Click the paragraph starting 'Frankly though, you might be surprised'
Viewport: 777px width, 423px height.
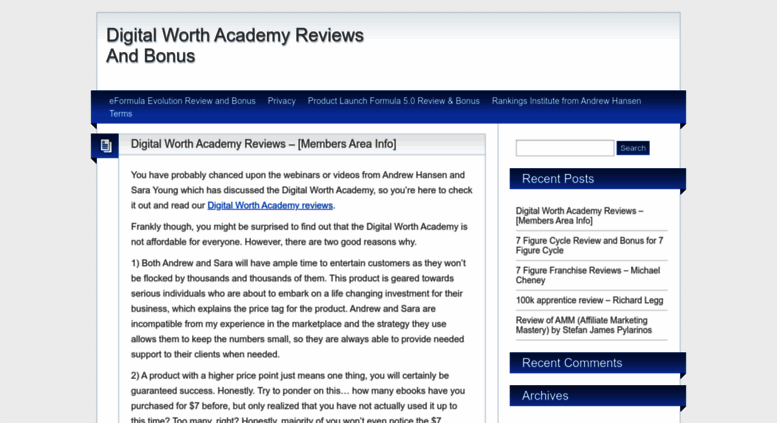click(x=299, y=234)
